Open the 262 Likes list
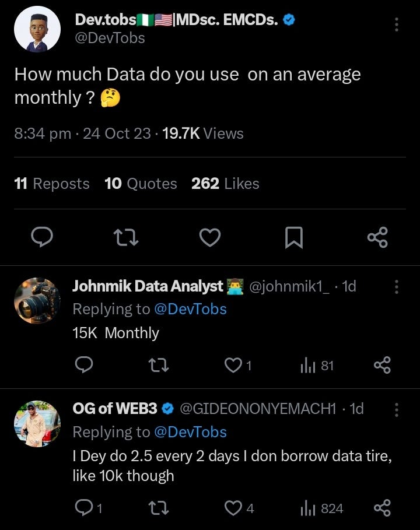Image resolution: width=420 pixels, height=530 pixels. coord(225,184)
